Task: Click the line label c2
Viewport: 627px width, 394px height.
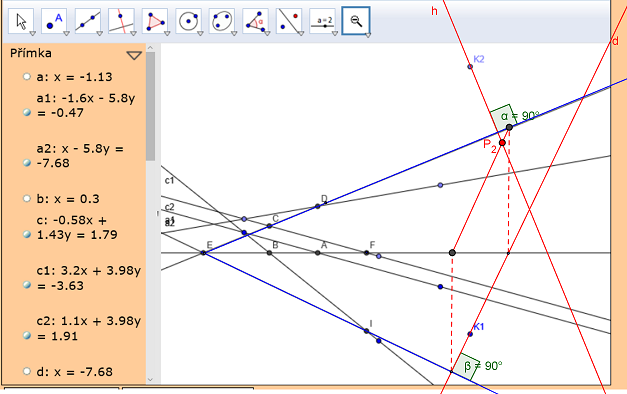Action: coord(170,207)
